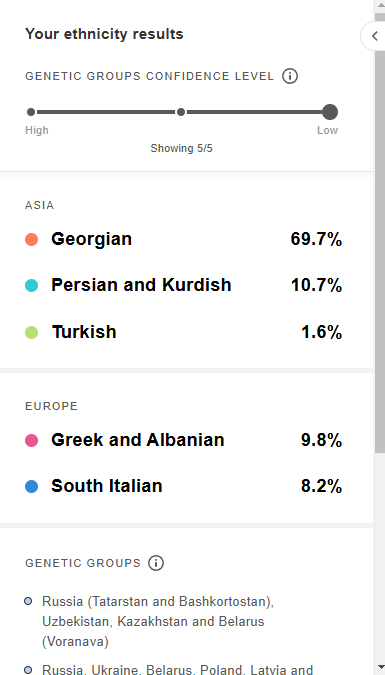The height and width of the screenshot is (675, 385).
Task: Click the scrollbar down arrow
Action: (379, 669)
